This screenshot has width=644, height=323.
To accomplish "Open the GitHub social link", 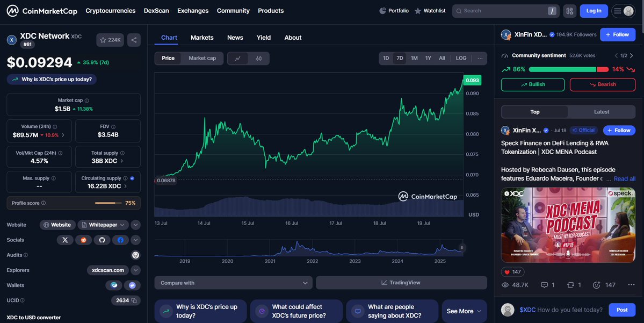I will pyautogui.click(x=102, y=240).
